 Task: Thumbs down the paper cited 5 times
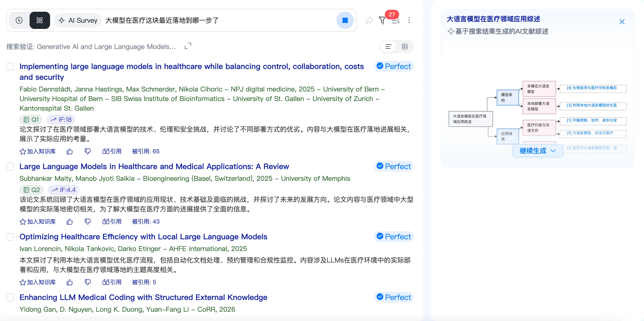[88, 282]
